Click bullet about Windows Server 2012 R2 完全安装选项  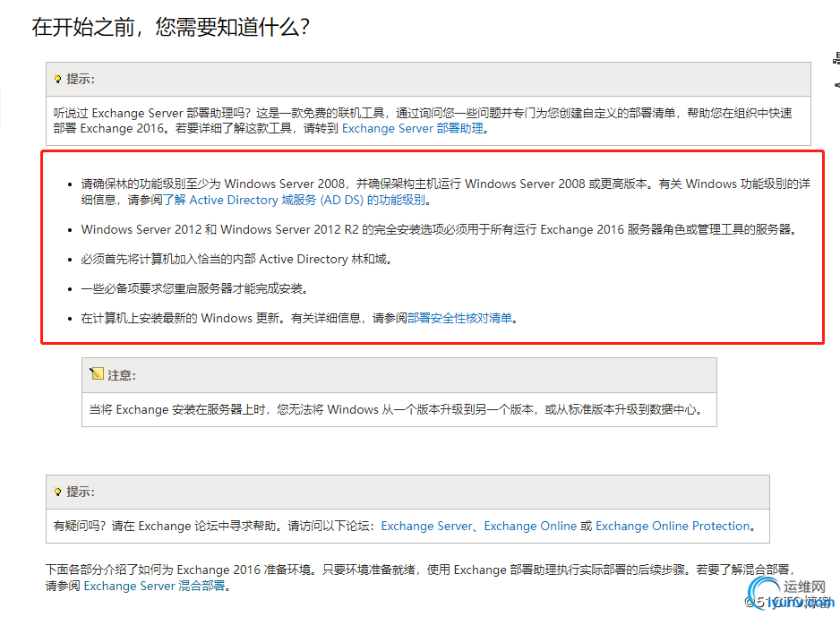tap(440, 229)
